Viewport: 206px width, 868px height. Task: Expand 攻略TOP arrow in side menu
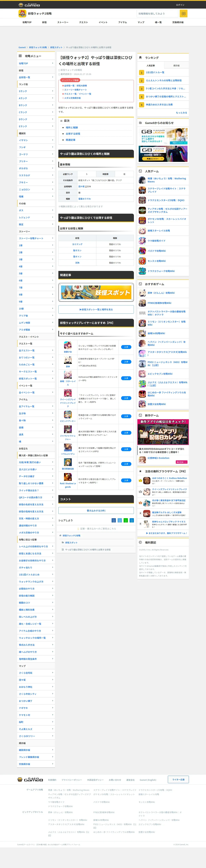pyautogui.click(x=53, y=63)
